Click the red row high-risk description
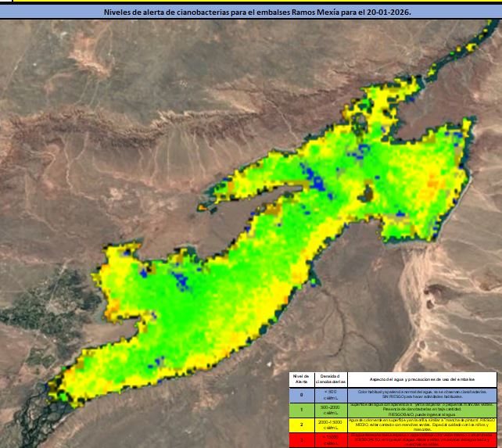The image size is (502, 448). coord(421,441)
